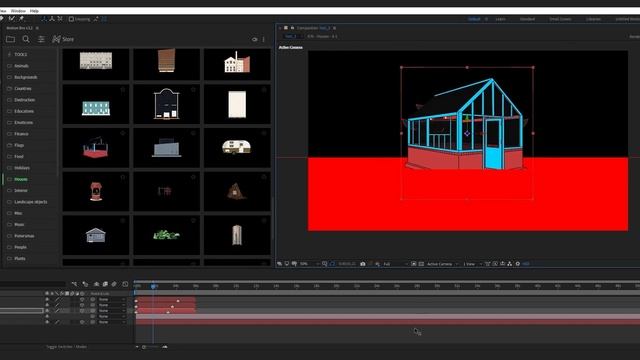Select the camper trailer preset thumbnail
The height and width of the screenshot is (360, 640).
click(x=237, y=147)
